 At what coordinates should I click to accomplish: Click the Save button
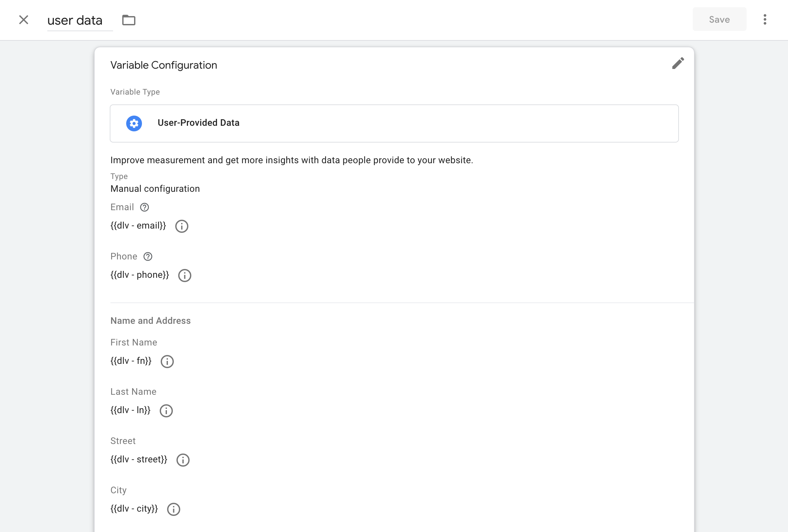(x=719, y=19)
